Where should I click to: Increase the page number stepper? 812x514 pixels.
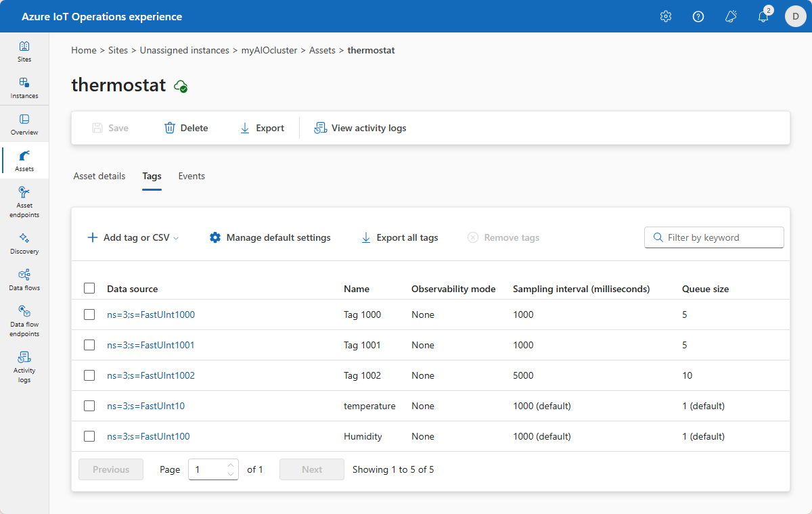pos(231,465)
